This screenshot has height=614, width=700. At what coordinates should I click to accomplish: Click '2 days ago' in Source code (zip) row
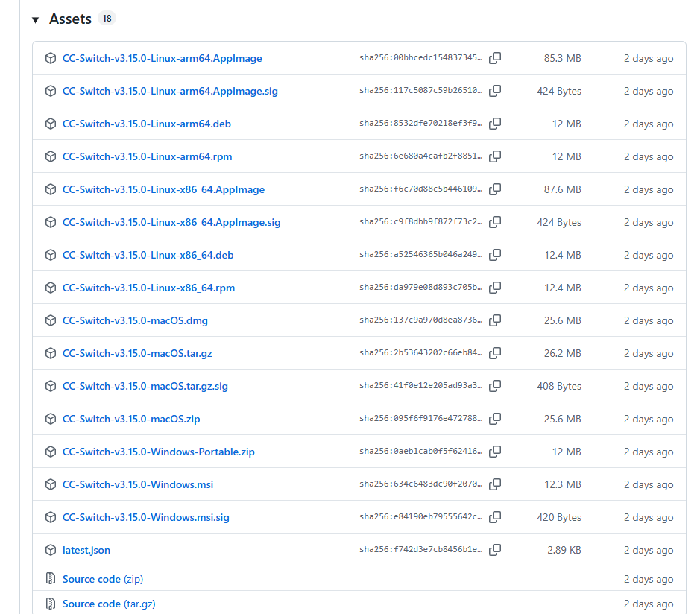tap(649, 579)
